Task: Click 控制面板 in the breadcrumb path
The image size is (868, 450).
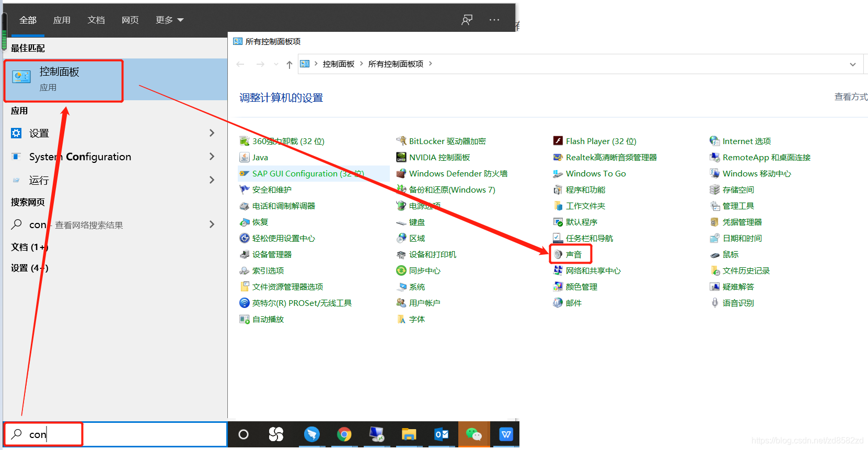Action: 339,64
